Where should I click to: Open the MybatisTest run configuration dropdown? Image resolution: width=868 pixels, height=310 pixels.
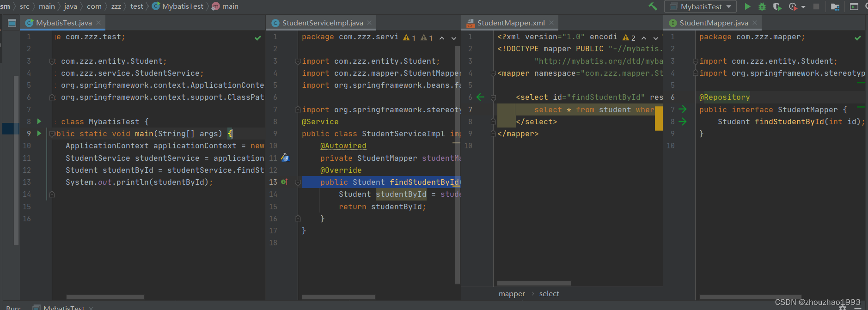pos(700,6)
